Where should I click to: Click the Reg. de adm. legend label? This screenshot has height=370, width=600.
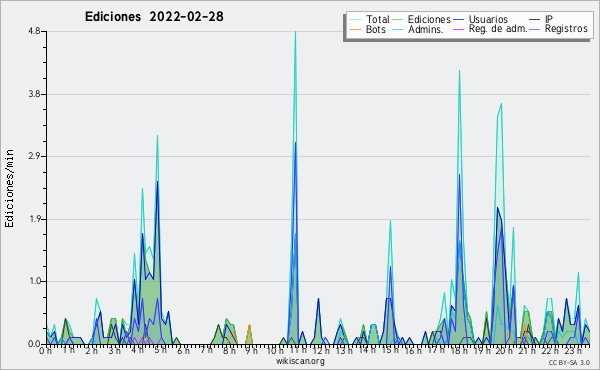coord(498,29)
